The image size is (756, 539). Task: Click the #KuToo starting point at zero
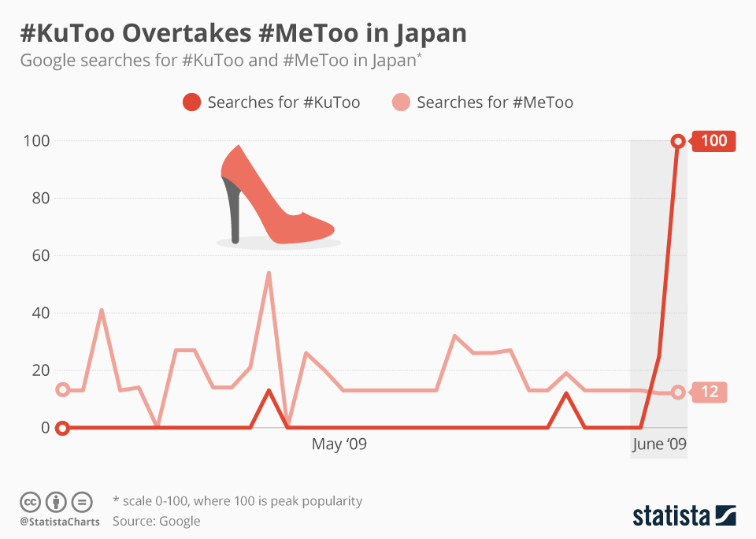[x=62, y=428]
